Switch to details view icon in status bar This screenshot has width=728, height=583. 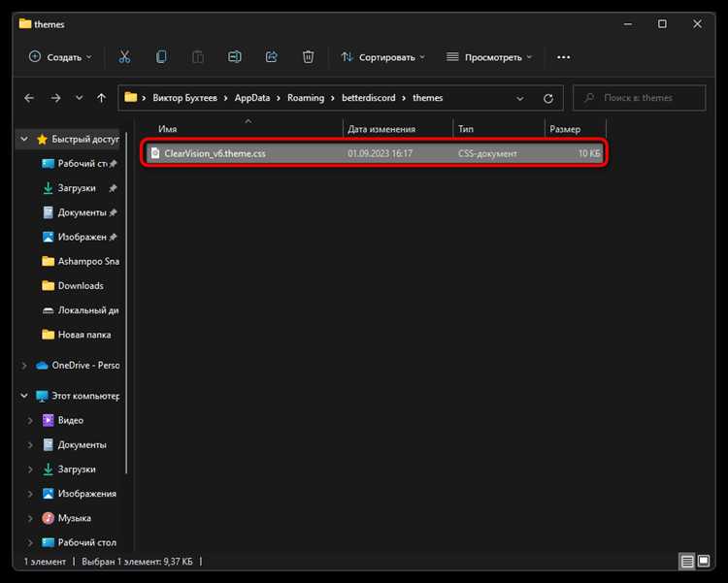click(687, 562)
